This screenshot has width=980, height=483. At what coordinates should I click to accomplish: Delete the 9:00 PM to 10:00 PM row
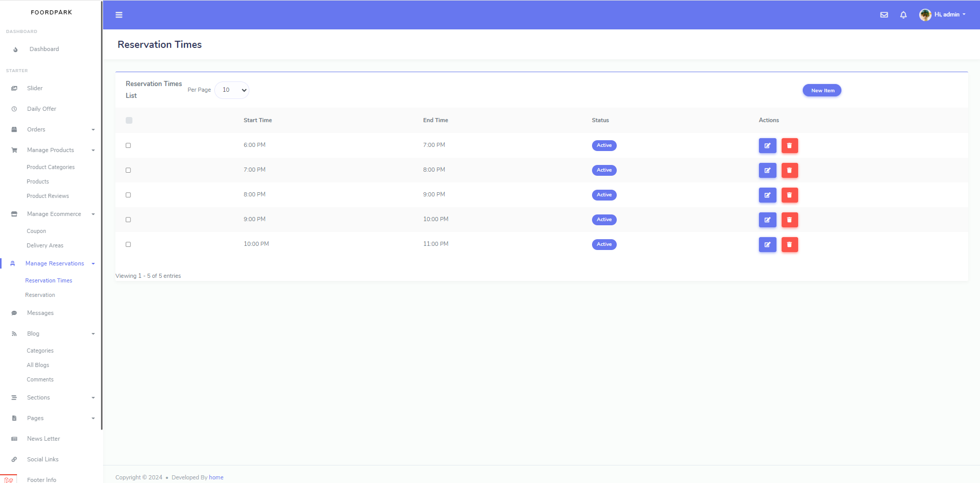[x=789, y=220]
